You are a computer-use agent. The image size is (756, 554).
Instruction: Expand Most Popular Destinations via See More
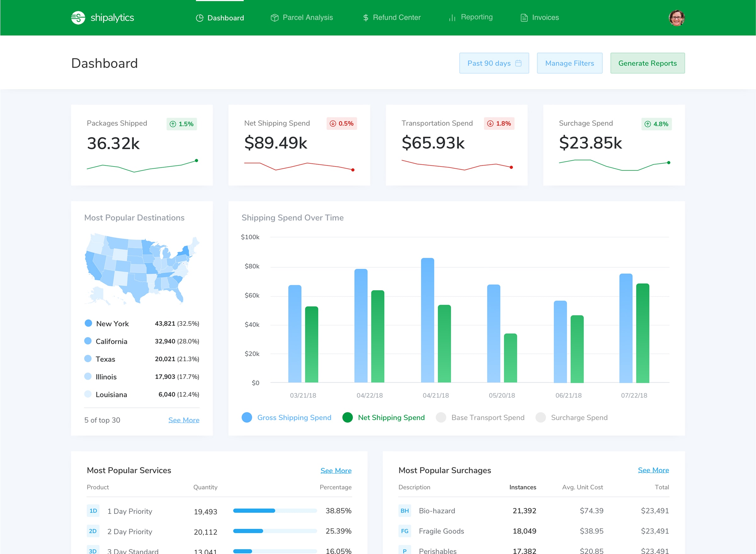point(184,420)
